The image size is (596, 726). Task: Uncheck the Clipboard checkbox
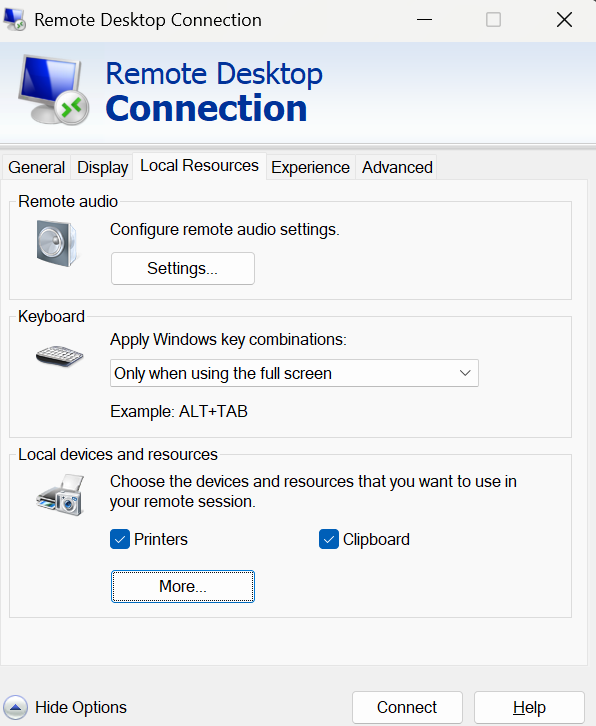click(329, 539)
